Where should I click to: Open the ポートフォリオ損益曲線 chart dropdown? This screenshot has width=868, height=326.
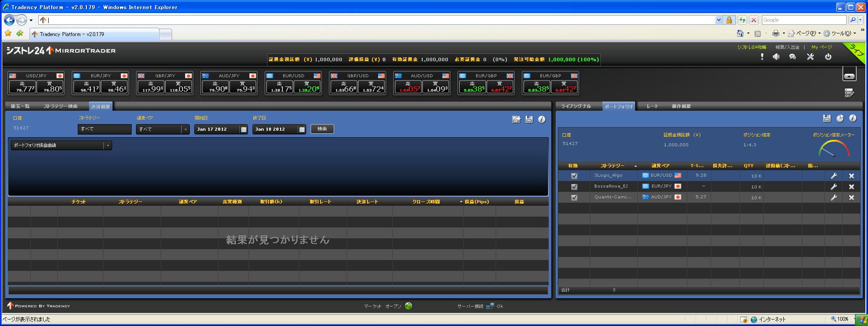pyautogui.click(x=107, y=145)
